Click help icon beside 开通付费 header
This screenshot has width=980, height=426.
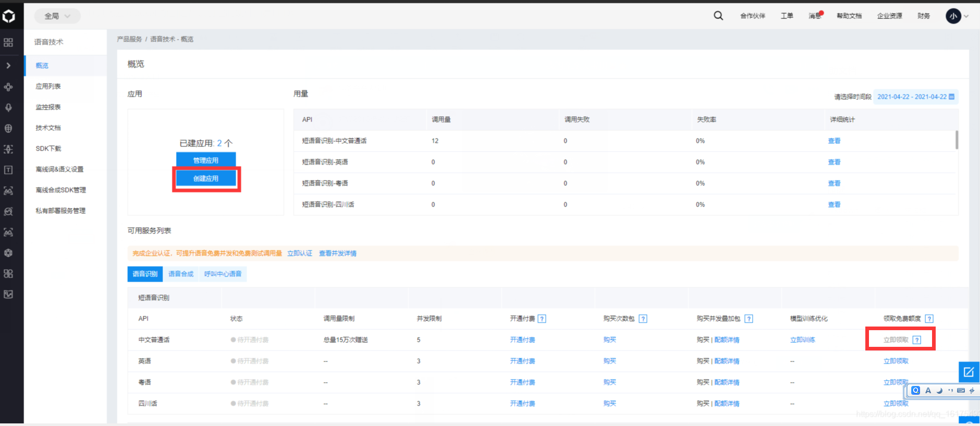click(542, 319)
